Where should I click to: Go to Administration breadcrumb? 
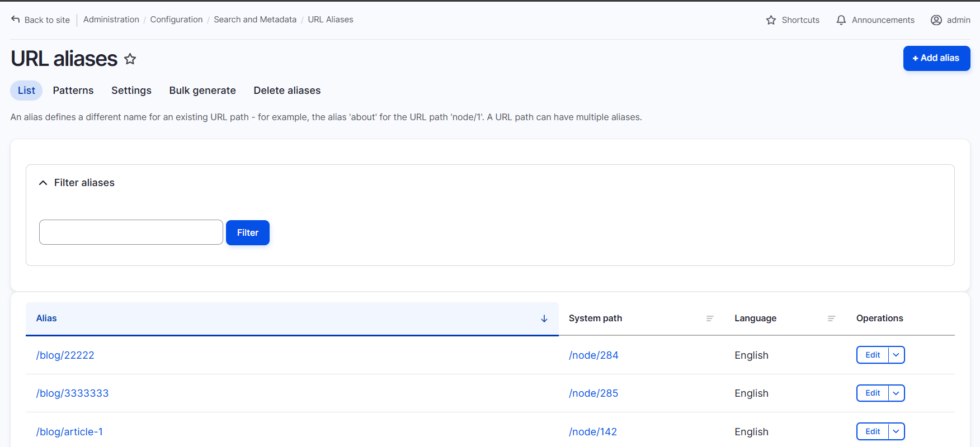click(x=111, y=20)
